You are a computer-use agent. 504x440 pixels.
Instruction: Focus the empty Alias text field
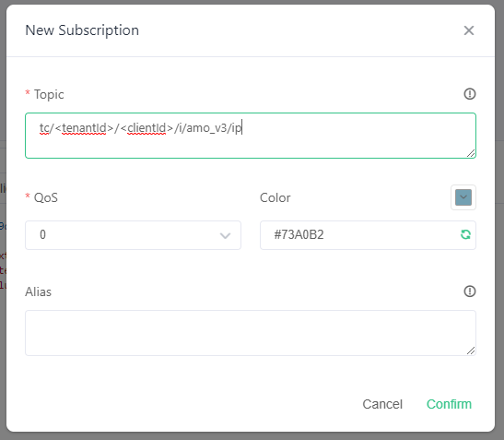[x=251, y=333]
